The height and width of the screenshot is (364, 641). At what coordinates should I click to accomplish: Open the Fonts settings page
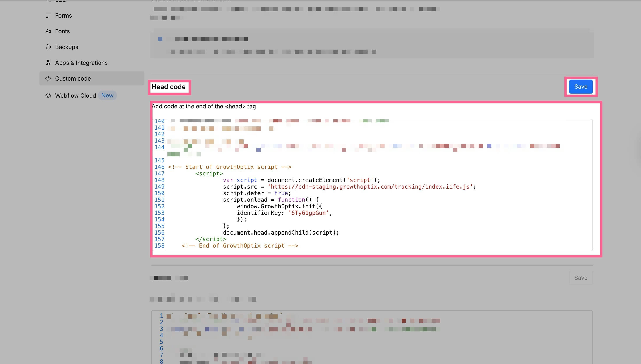point(62,31)
